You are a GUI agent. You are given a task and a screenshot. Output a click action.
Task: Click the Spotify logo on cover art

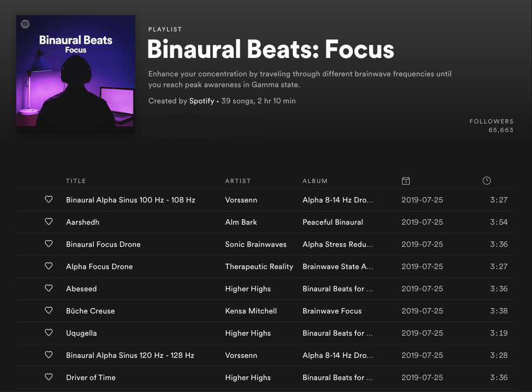[25, 24]
